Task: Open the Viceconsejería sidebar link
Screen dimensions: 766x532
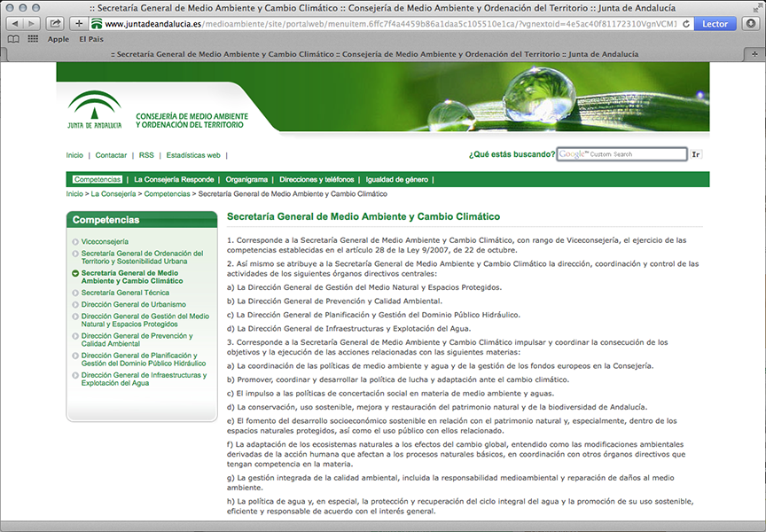Action: point(105,241)
